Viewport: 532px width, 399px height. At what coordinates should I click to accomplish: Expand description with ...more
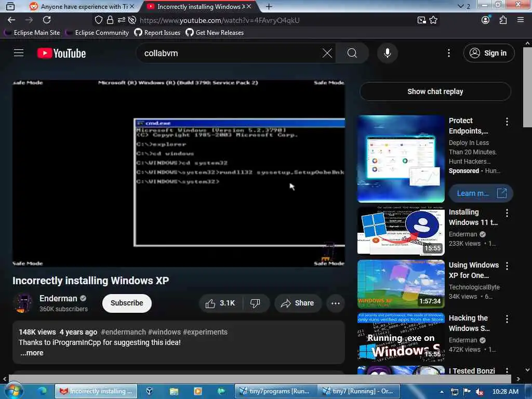point(32,353)
